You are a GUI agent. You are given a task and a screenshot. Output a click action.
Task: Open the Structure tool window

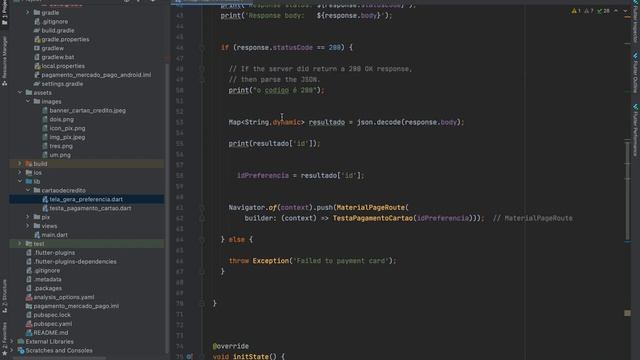tap(4, 296)
